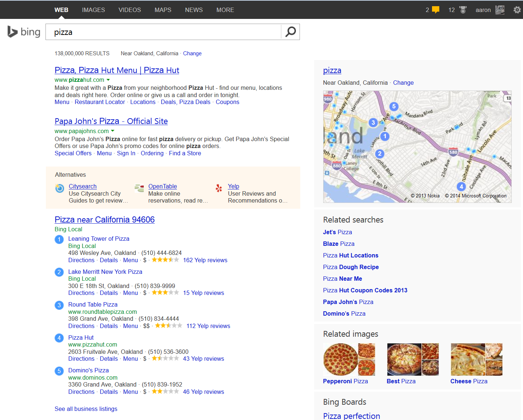This screenshot has height=420, width=523.
Task: Click numbered marker 2 beside Lake Merritt Pizza
Action: click(x=59, y=272)
